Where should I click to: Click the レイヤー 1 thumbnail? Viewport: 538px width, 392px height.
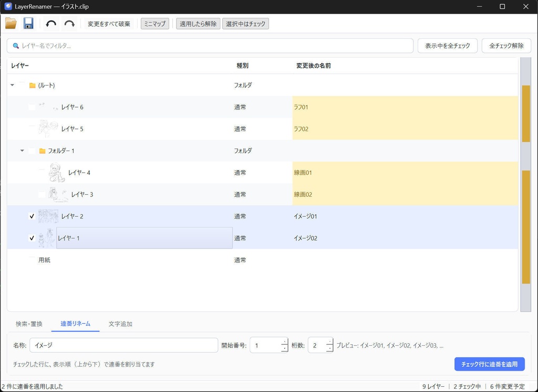47,238
